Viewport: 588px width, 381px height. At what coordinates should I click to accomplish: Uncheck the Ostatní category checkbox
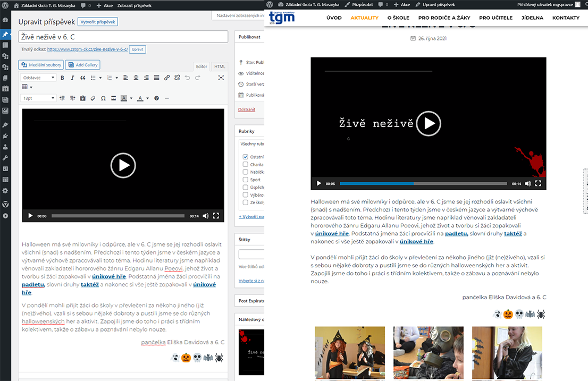tap(246, 157)
